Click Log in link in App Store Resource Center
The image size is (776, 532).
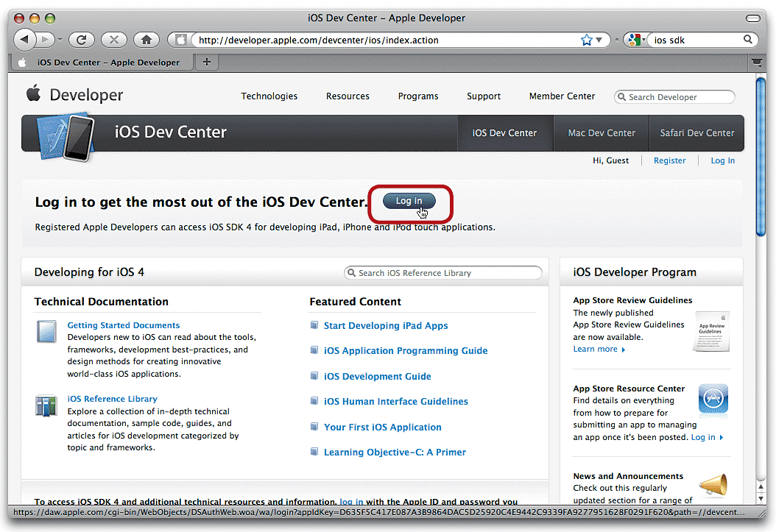pyautogui.click(x=707, y=437)
